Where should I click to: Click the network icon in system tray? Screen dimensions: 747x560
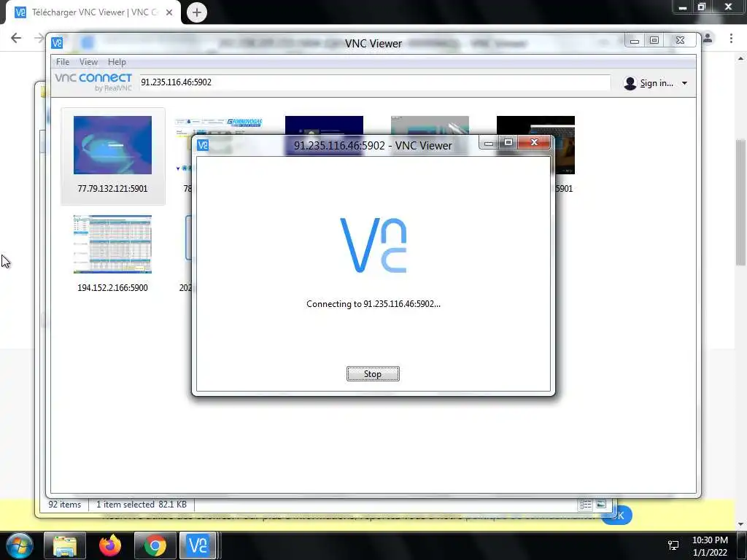[673, 545]
